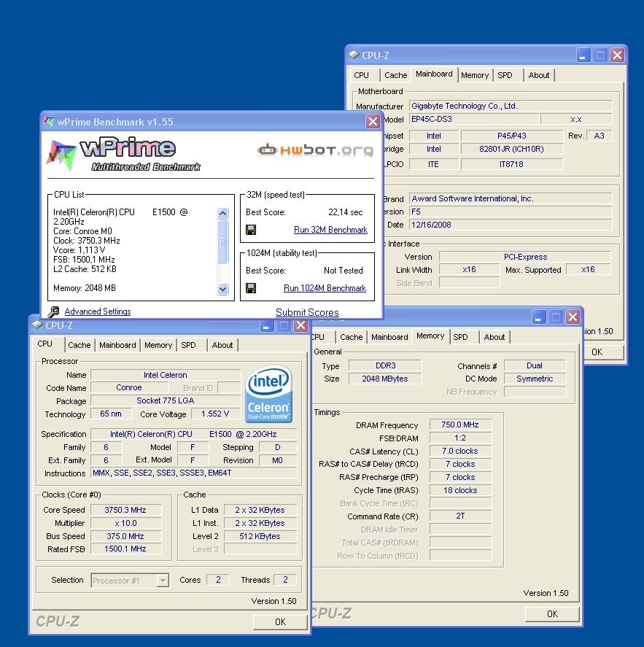
Task: Click the Command Rate 2T value
Action: pyautogui.click(x=460, y=516)
